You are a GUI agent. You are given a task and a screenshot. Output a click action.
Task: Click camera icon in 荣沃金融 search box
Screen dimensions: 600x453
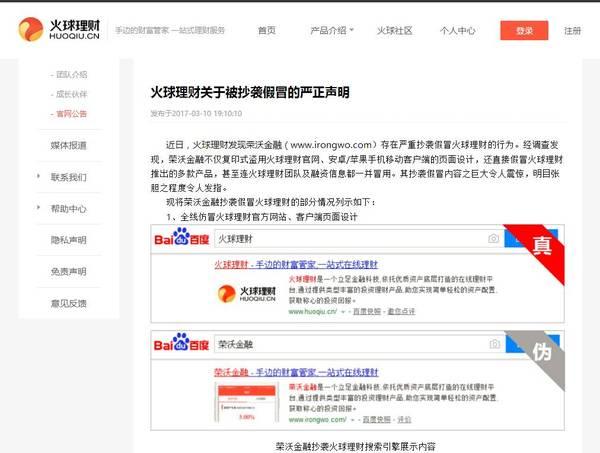494,344
